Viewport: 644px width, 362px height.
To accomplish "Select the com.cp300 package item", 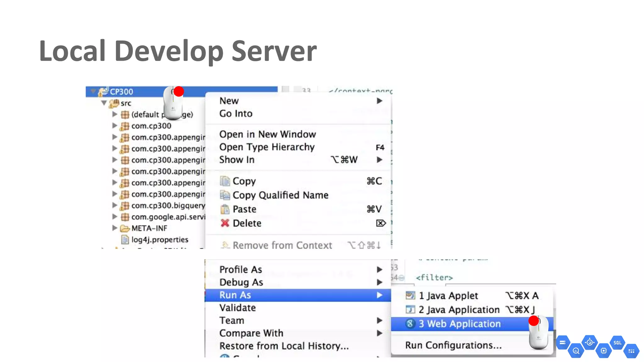I will coord(151,126).
